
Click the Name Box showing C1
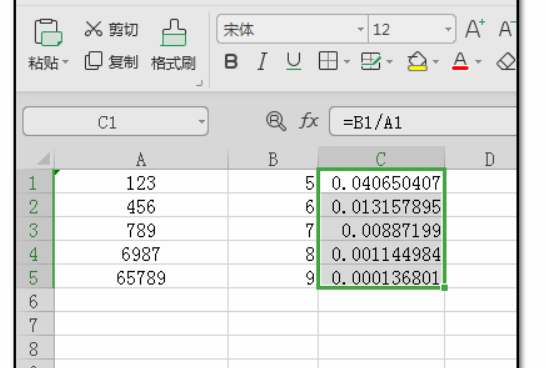107,122
